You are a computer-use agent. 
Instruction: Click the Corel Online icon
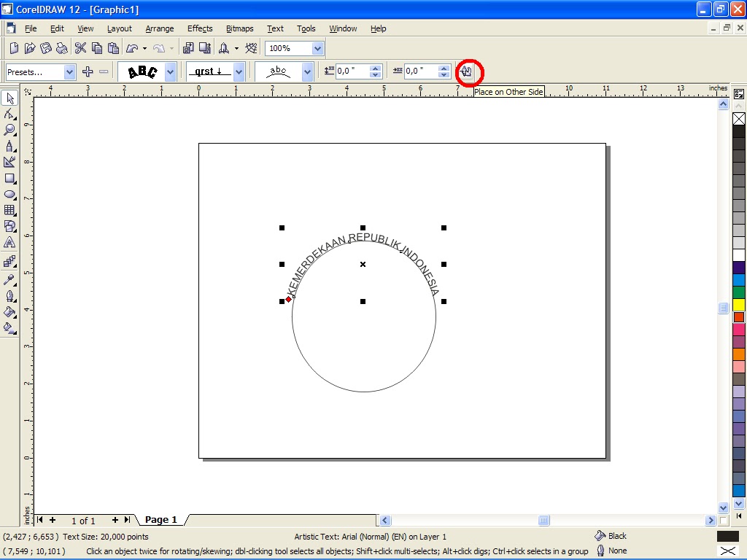(251, 48)
